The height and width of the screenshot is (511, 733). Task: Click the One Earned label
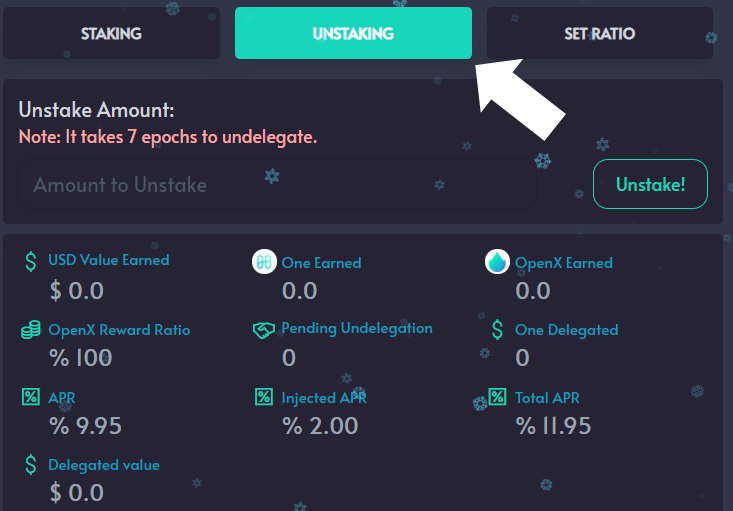tap(322, 263)
